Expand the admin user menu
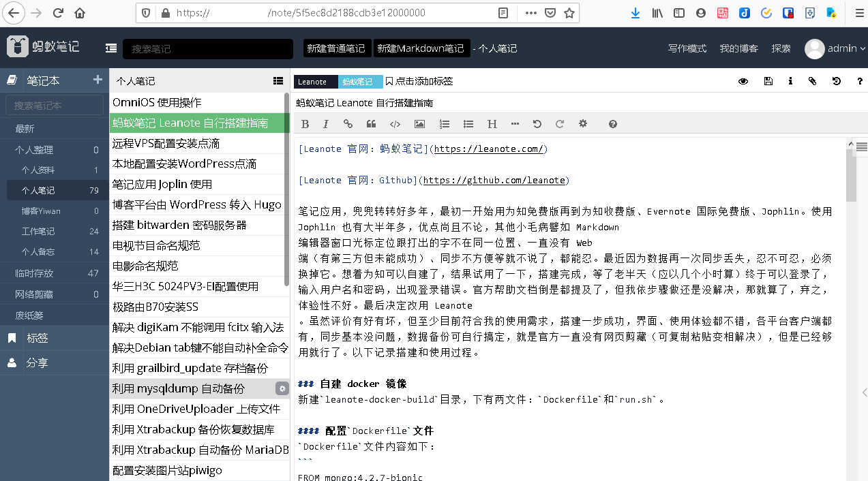 point(835,48)
